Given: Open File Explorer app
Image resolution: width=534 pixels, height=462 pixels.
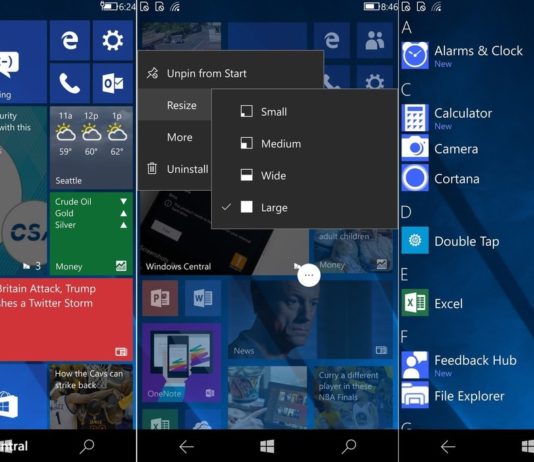Looking at the screenshot, I should pyautogui.click(x=467, y=395).
